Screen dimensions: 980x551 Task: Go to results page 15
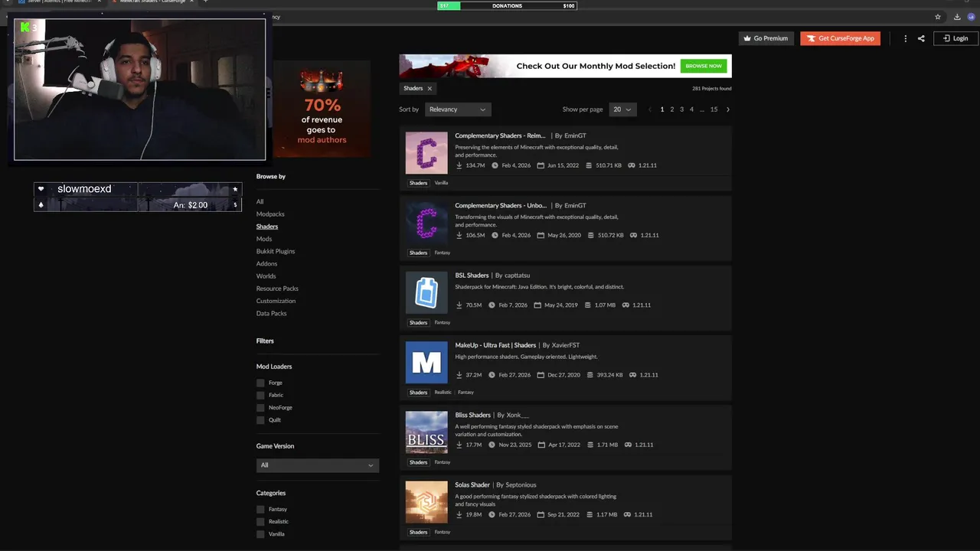pos(714,109)
